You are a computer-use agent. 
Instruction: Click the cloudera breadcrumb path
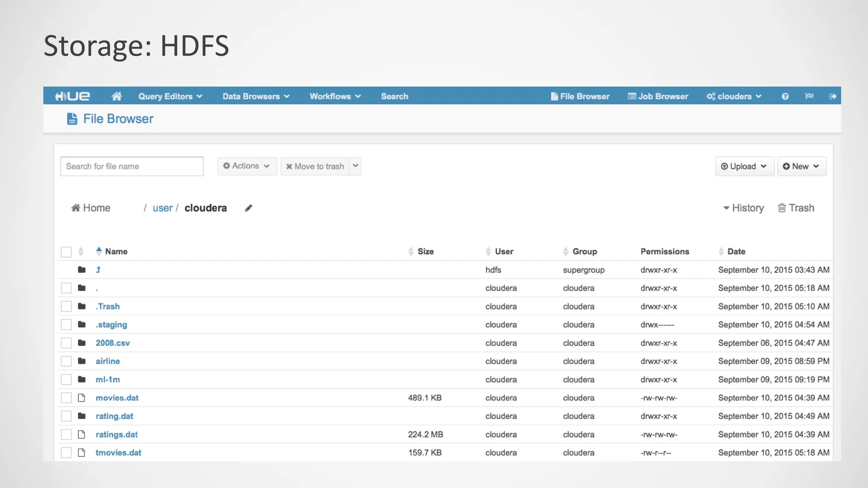[x=206, y=208]
